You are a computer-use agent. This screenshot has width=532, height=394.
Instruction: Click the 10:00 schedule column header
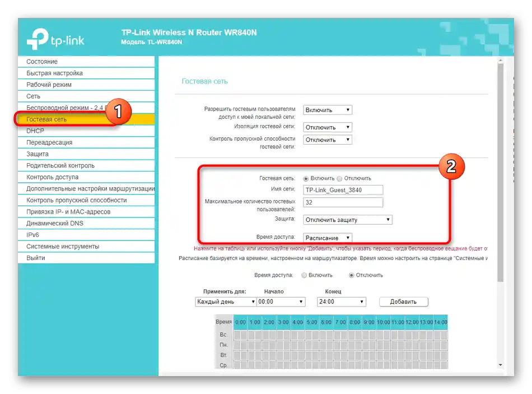click(384, 322)
